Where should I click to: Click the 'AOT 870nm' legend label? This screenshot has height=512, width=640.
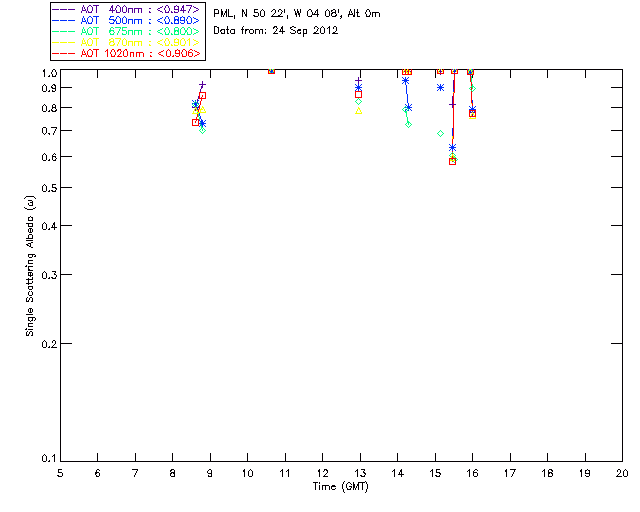point(111,42)
